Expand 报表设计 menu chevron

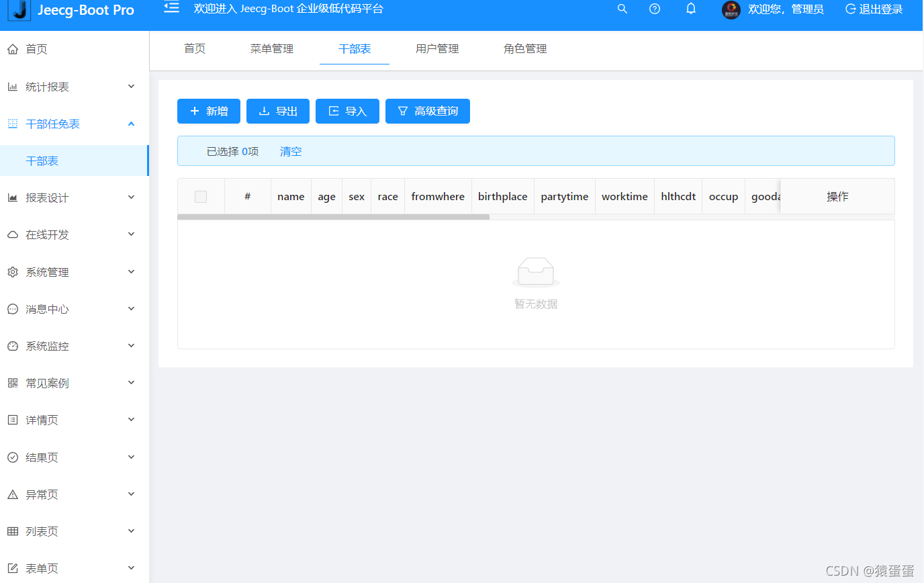click(132, 197)
